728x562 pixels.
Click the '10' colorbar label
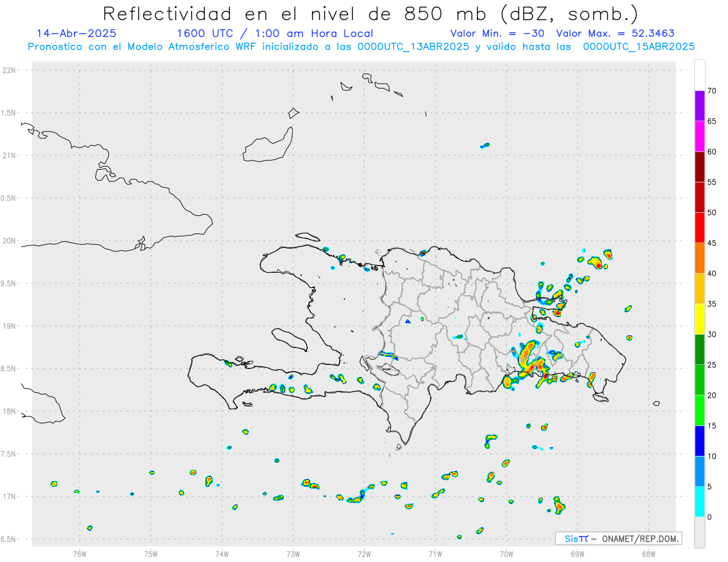point(712,456)
